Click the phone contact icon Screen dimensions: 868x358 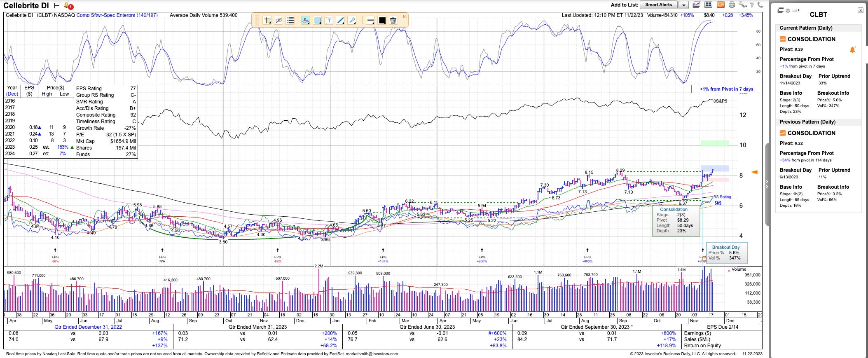pyautogui.click(x=760, y=5)
